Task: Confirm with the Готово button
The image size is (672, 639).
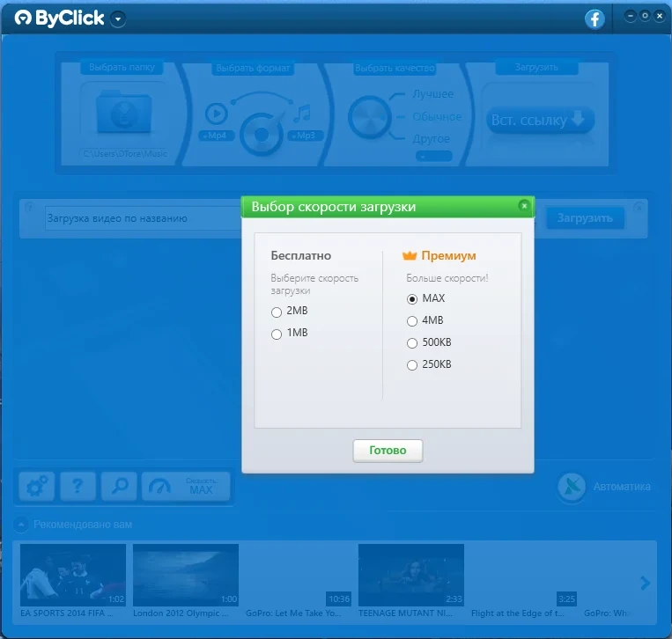Action: (x=388, y=451)
